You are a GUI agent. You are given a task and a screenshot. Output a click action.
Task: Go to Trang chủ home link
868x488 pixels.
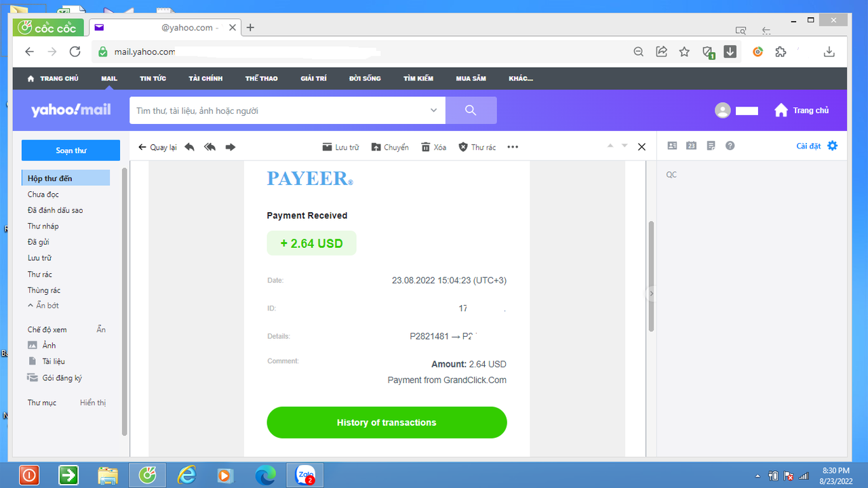(x=802, y=110)
